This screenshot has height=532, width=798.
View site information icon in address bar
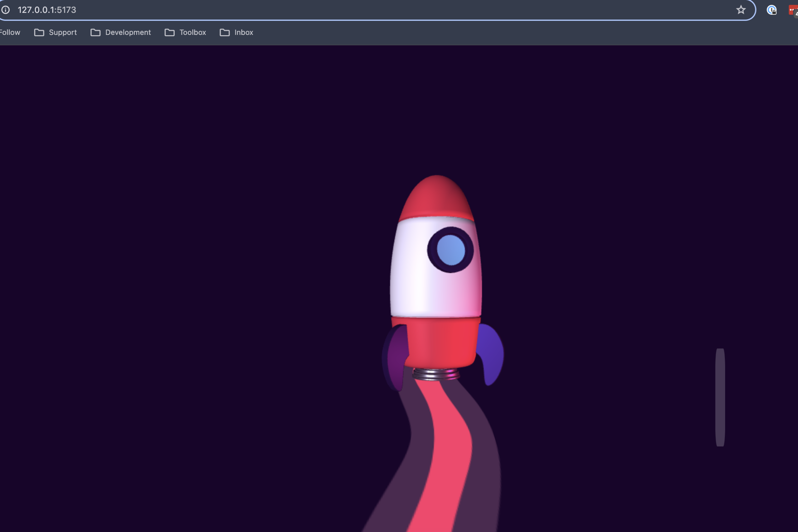[x=5, y=10]
